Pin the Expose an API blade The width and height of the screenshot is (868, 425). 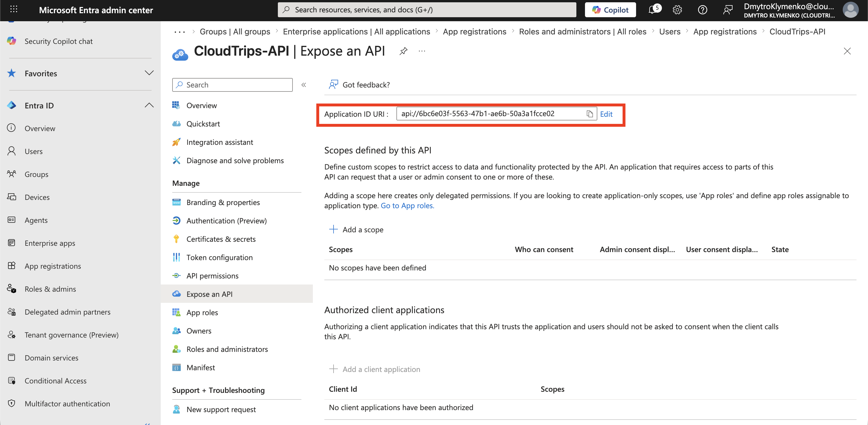[403, 51]
